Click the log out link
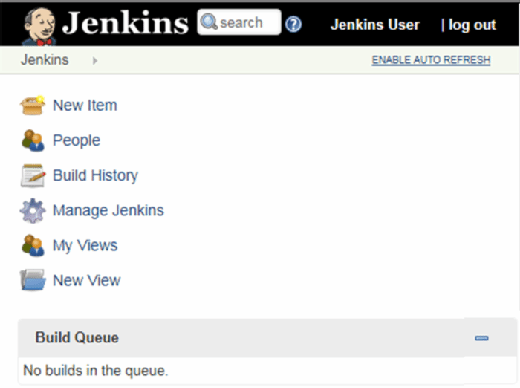Viewport: 520px width, 388px height. pyautogui.click(x=472, y=25)
